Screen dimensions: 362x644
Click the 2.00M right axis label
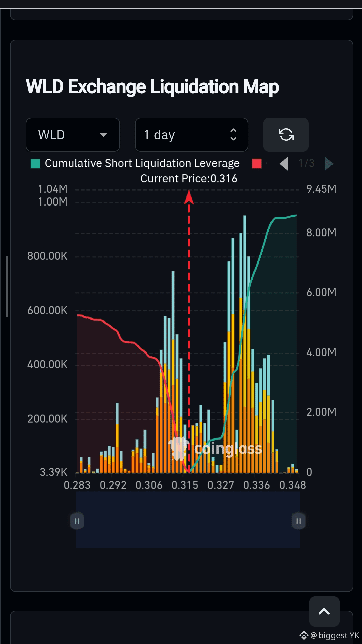tap(321, 412)
